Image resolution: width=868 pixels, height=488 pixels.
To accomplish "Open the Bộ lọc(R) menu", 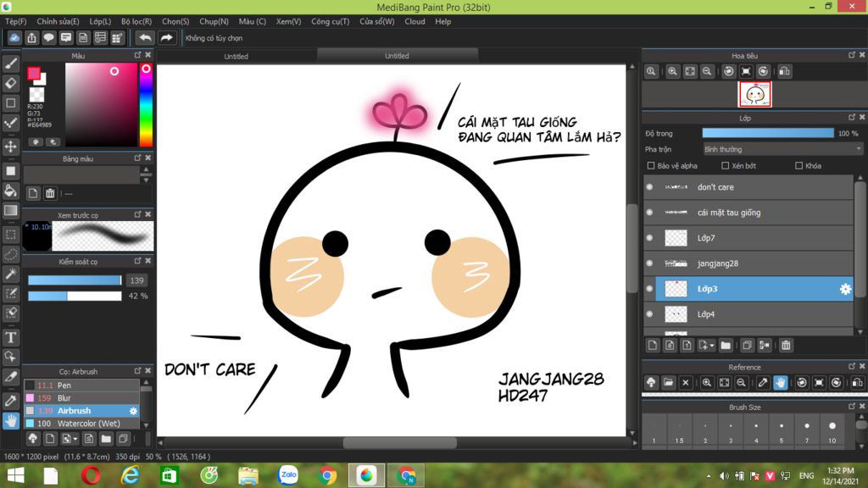I will (136, 21).
